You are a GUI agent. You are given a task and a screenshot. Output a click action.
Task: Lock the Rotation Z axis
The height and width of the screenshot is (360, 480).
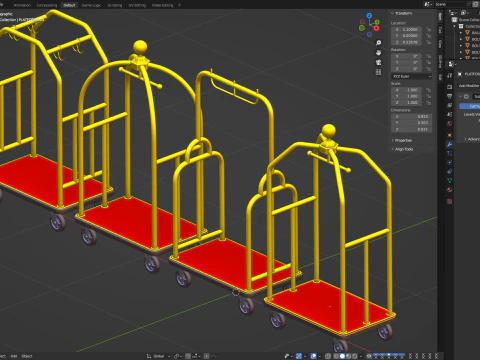pos(429,69)
